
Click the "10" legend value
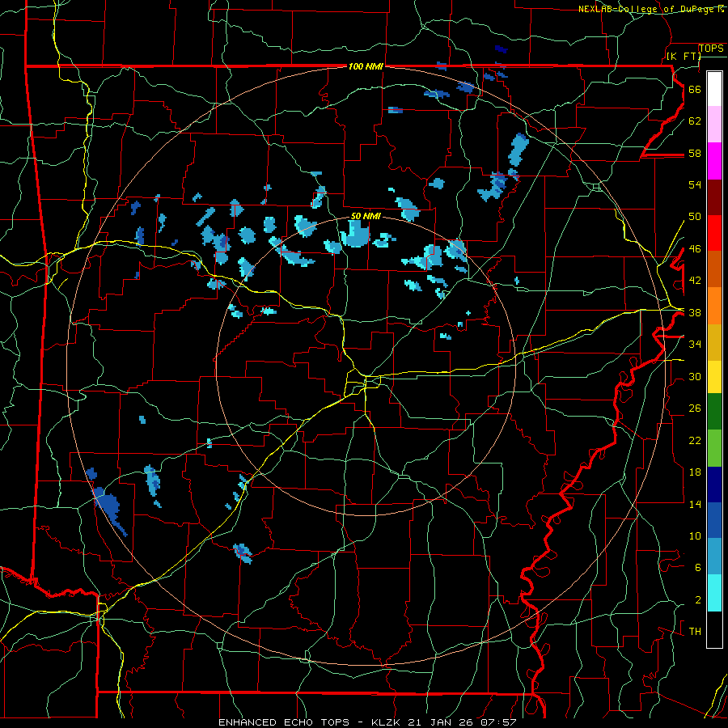695,535
